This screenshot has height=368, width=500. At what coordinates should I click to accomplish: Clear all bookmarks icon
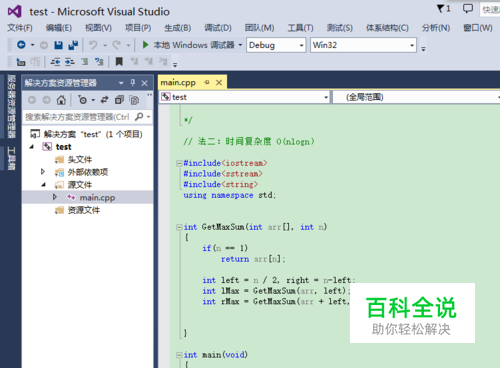click(x=163, y=61)
